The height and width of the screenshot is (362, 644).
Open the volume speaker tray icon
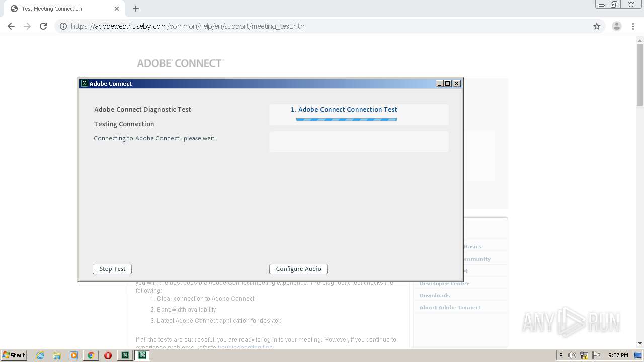tap(572, 355)
